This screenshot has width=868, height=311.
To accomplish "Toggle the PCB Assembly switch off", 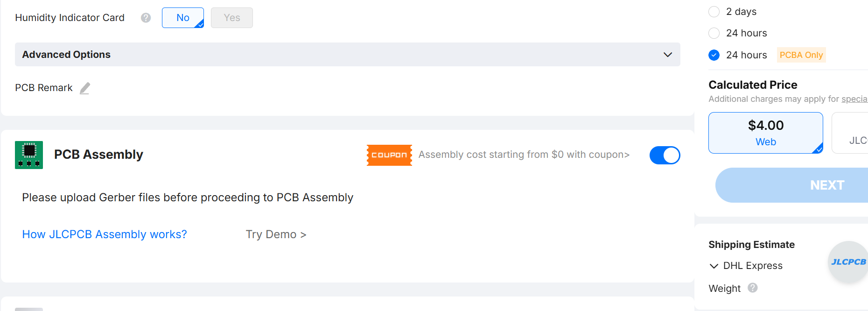I will 665,155.
